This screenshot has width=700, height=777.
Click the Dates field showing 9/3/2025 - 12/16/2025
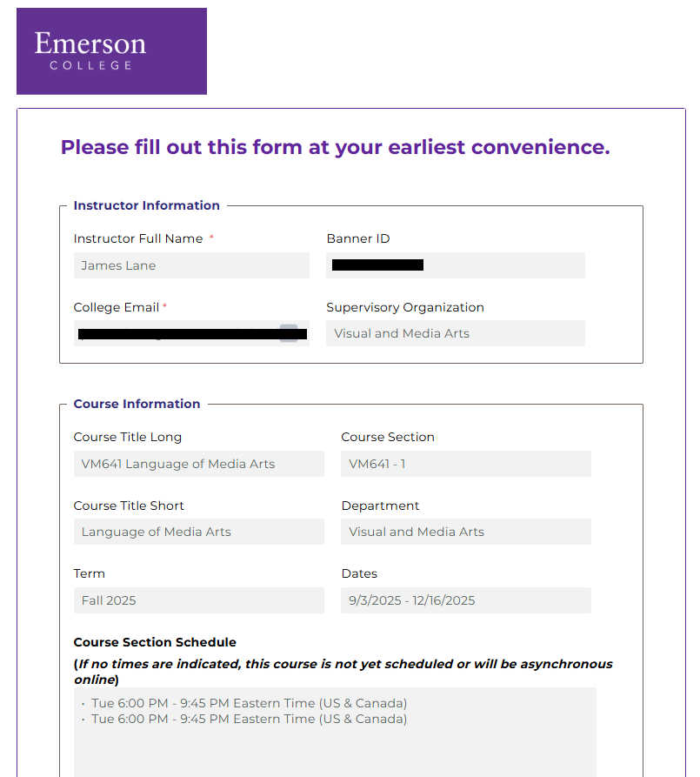click(466, 600)
